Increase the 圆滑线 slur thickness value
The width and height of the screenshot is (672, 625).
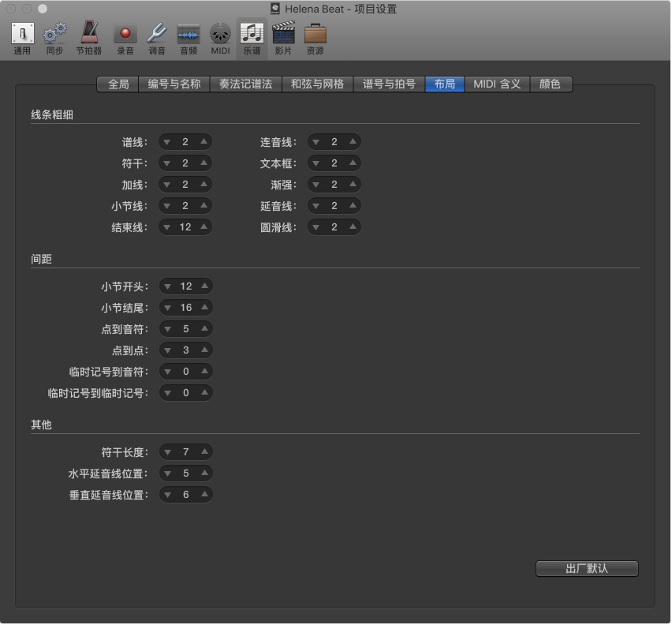click(353, 227)
